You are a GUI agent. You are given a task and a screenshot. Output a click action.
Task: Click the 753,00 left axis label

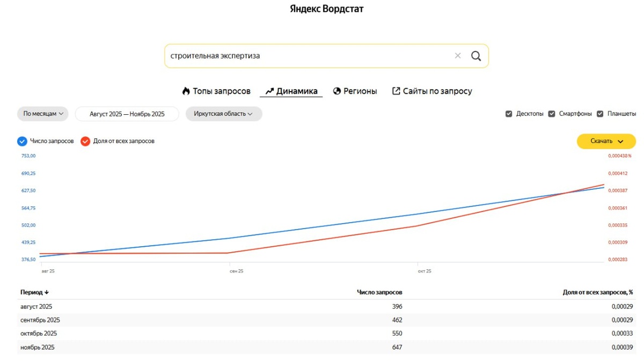(x=28, y=156)
